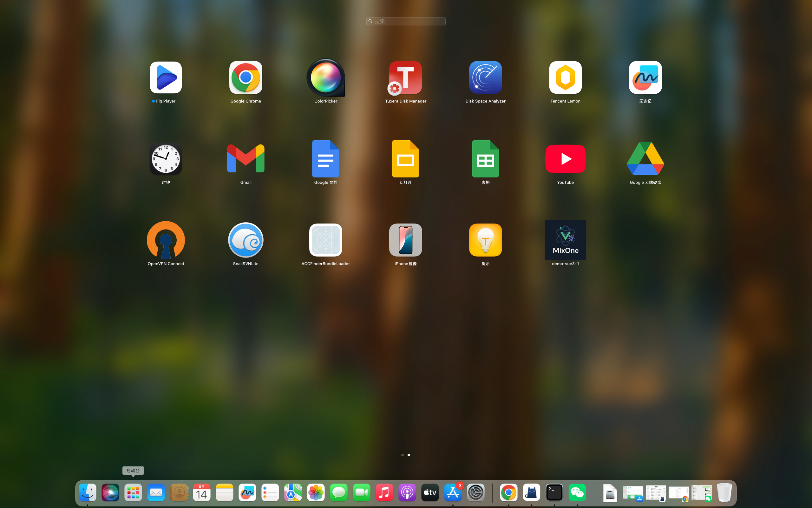The width and height of the screenshot is (812, 508).
Task: Open Google 云端硬盘 app
Action: click(x=645, y=159)
